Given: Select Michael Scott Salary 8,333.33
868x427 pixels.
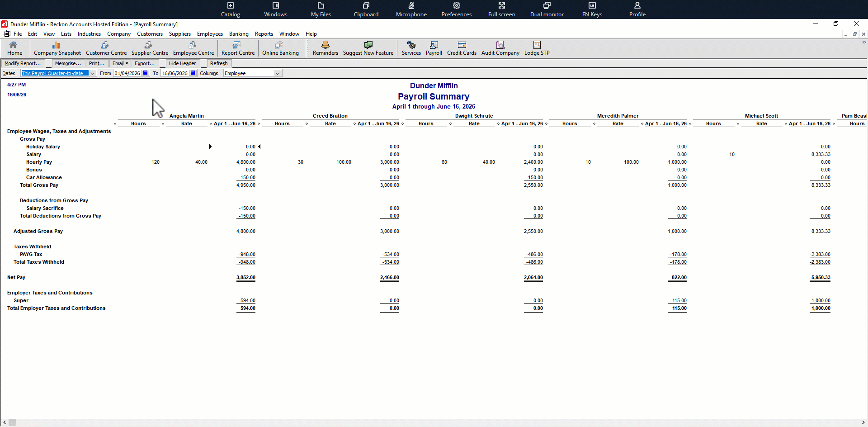Looking at the screenshot, I should tap(821, 154).
